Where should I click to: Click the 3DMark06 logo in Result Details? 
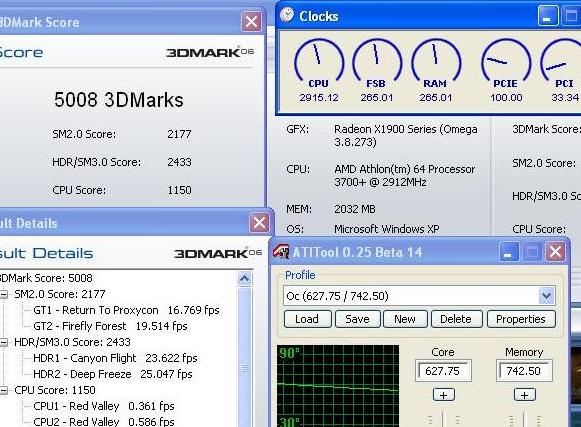point(218,253)
